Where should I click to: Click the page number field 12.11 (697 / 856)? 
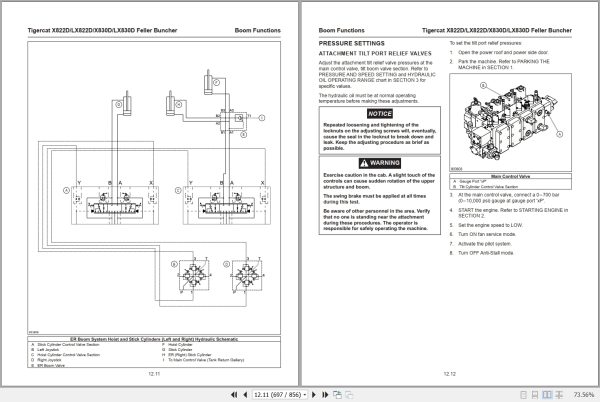[x=278, y=395]
